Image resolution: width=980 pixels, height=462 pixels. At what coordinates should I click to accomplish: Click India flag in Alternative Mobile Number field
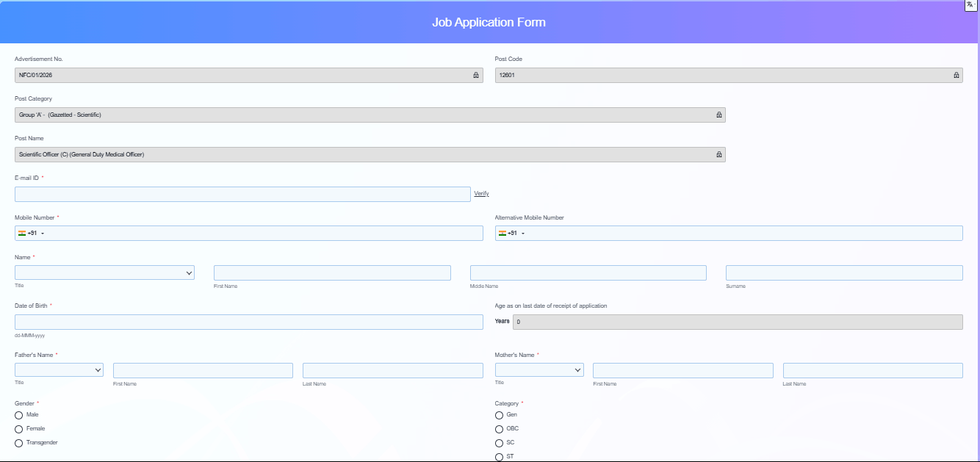(x=502, y=233)
